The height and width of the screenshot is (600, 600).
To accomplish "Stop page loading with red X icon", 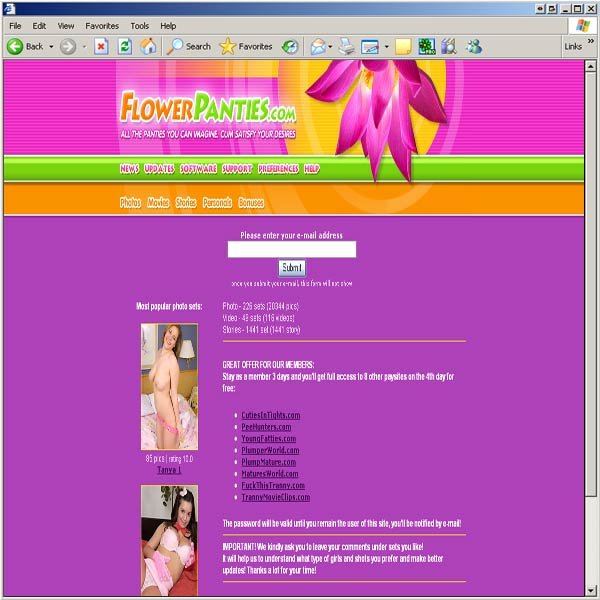I will (x=101, y=47).
